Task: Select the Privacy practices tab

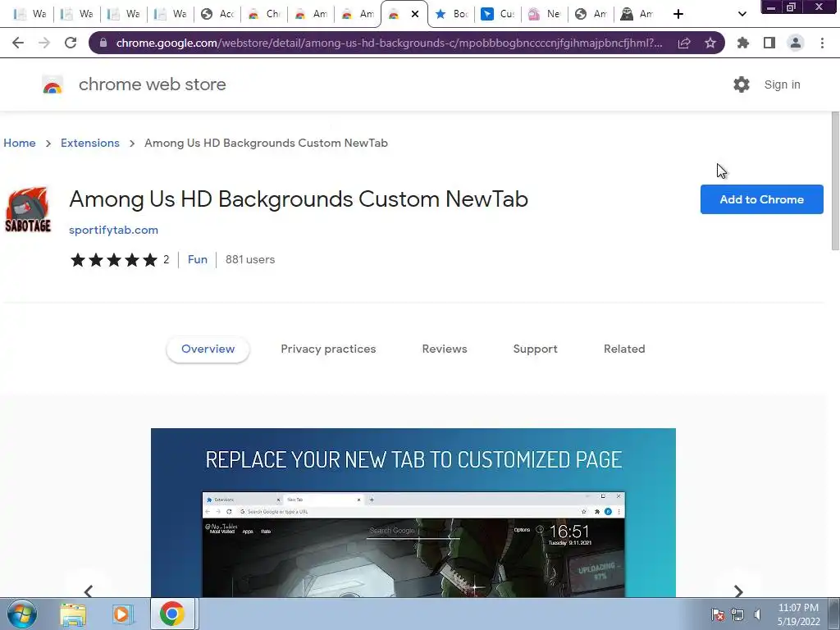Action: (328, 349)
